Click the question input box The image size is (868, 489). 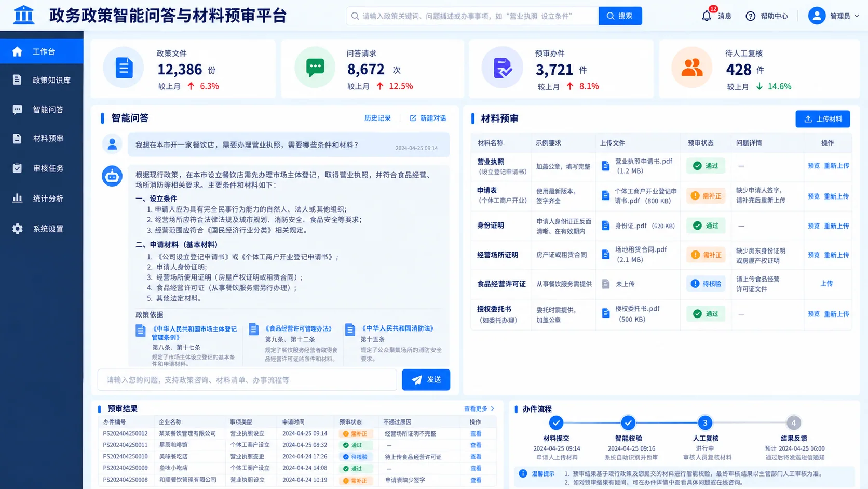(x=247, y=380)
